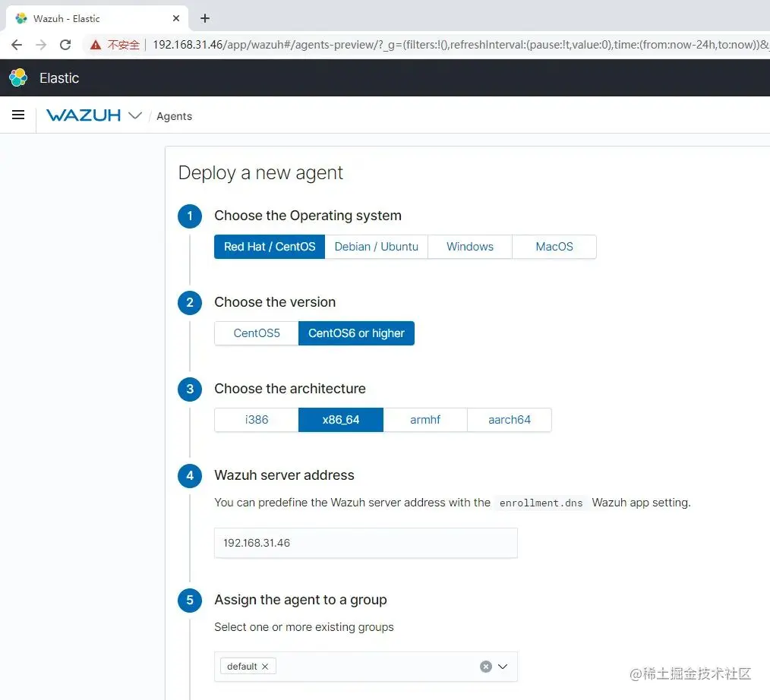Screen dimensions: 770x700
Task: Select MacOS operating system
Action: [554, 247]
